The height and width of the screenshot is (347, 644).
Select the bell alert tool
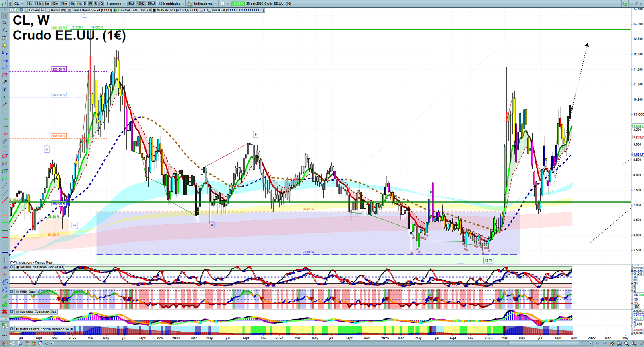(x=4, y=45)
